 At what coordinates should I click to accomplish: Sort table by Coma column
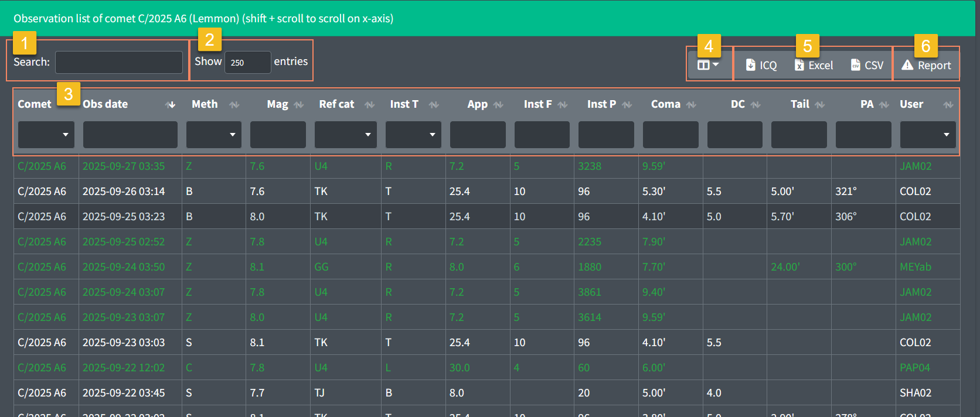point(691,104)
